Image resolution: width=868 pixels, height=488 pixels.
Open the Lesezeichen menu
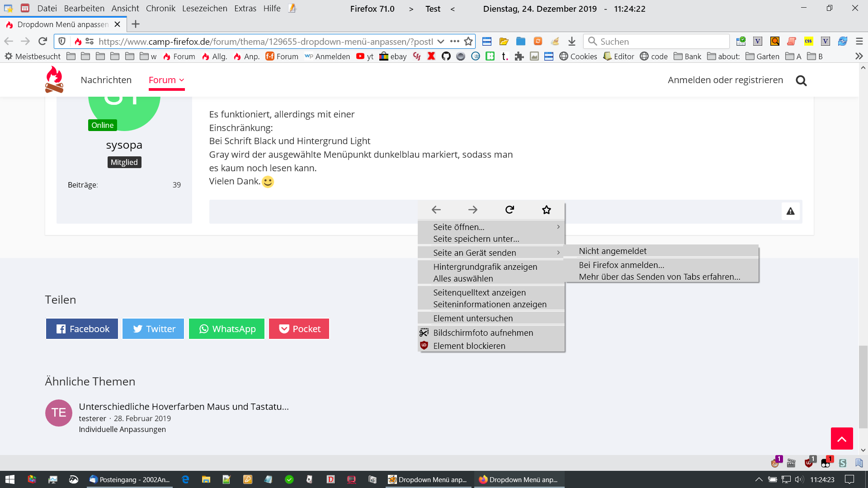point(204,9)
